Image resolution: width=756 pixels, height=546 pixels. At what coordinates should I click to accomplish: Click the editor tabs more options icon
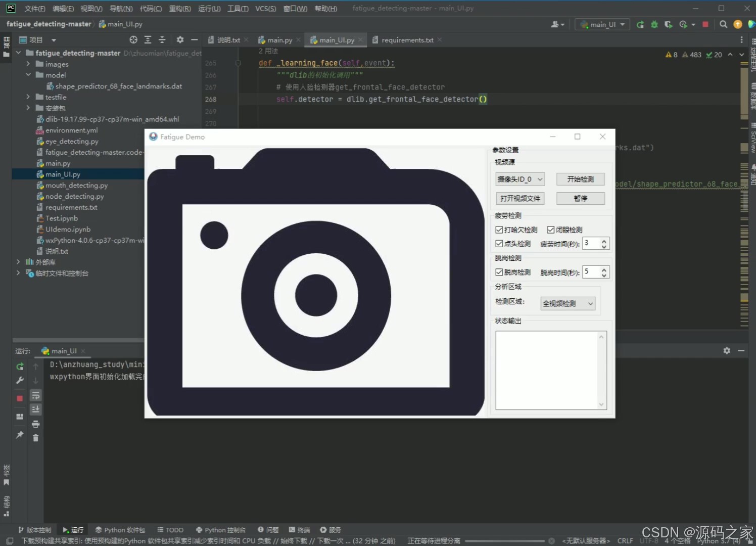[x=741, y=40]
